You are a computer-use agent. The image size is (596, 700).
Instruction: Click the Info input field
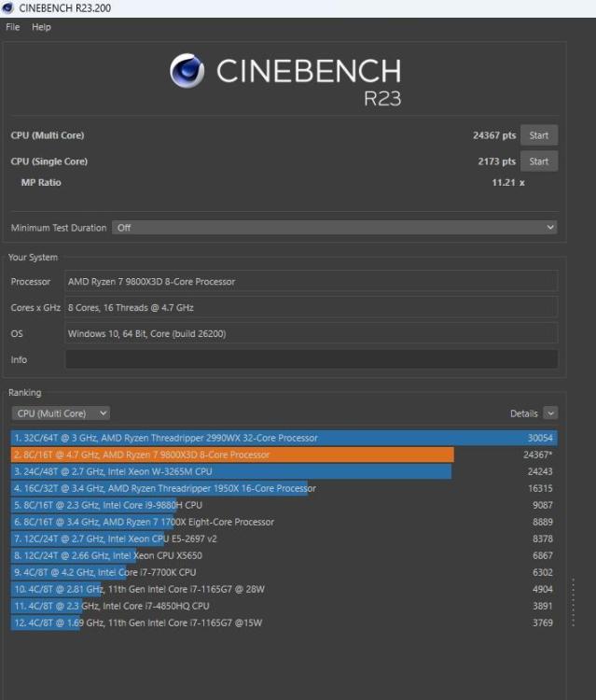point(312,359)
